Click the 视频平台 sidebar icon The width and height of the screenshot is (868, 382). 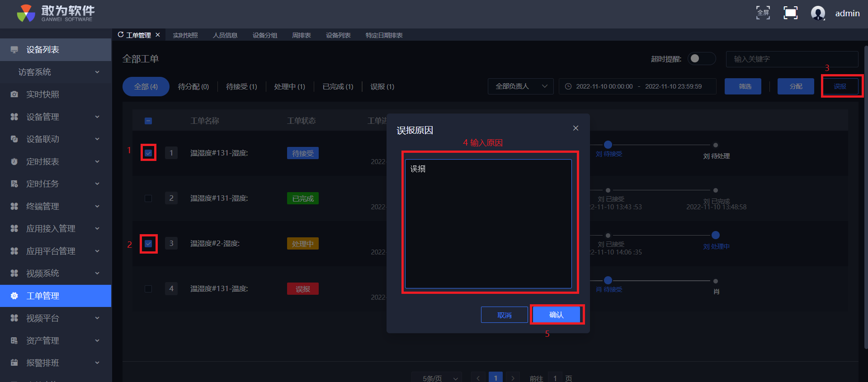click(14, 318)
